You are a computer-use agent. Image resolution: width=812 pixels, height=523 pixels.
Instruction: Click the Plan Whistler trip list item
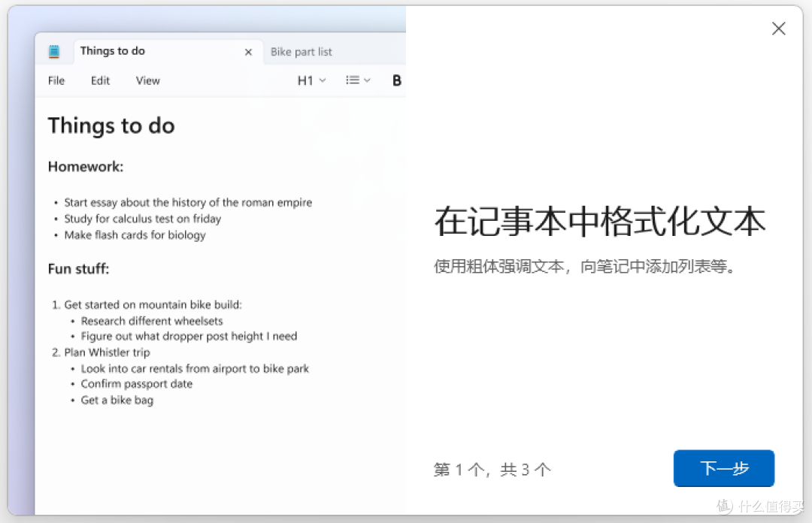(107, 352)
